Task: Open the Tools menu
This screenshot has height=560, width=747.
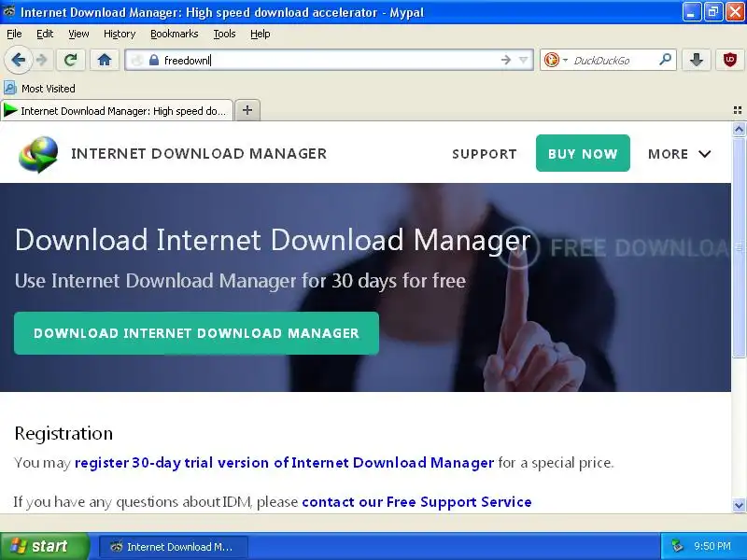Action: click(224, 34)
